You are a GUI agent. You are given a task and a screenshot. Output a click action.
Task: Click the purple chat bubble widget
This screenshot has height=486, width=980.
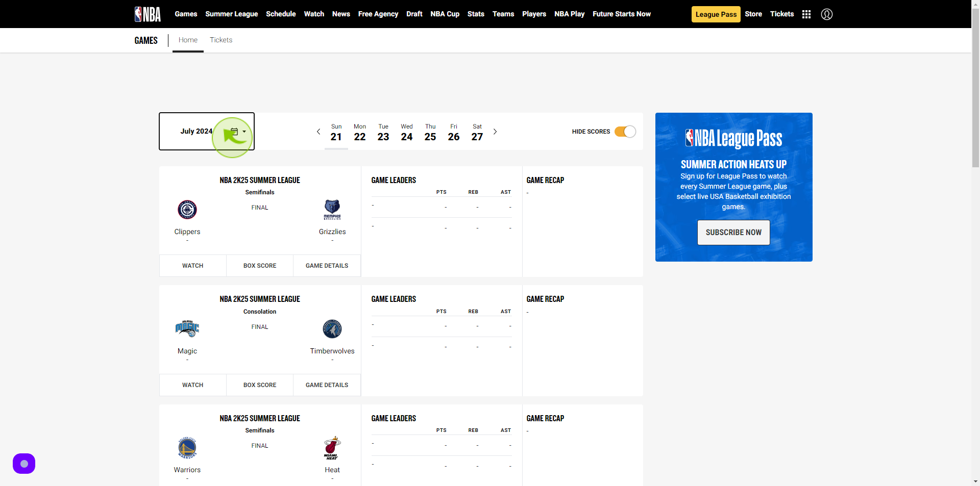[x=24, y=464]
